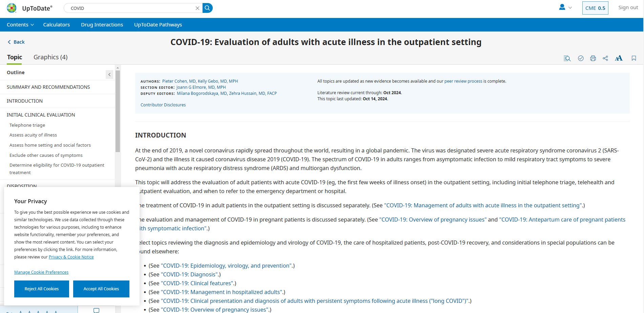The image size is (644, 313).
Task: Switch to the Graphics (4) tab
Action: click(50, 57)
